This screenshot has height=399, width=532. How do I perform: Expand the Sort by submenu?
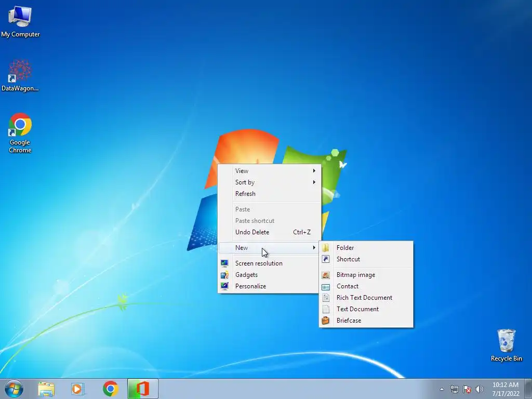click(x=269, y=182)
